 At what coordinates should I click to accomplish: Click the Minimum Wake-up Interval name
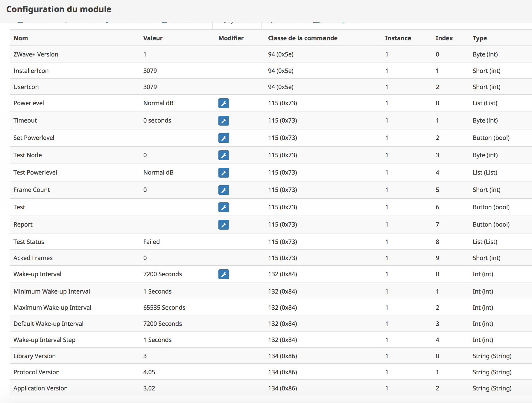point(52,291)
